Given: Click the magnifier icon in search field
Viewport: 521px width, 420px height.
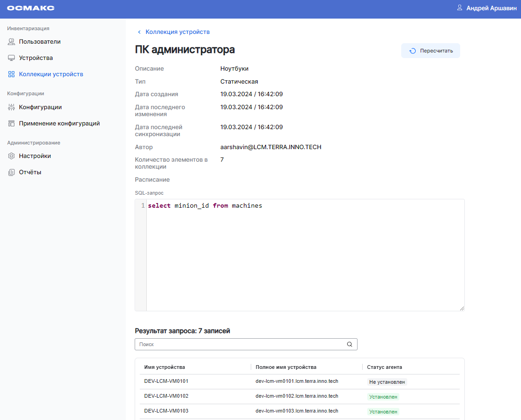Looking at the screenshot, I should (350, 344).
